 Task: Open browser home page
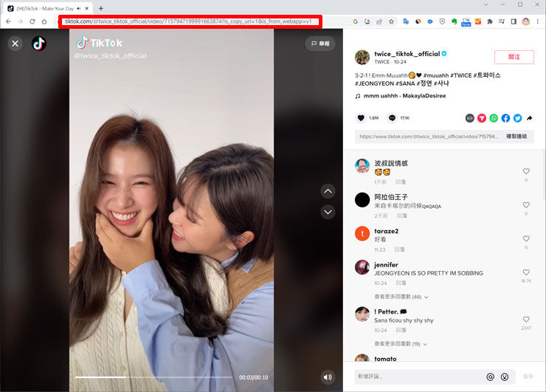click(x=44, y=21)
